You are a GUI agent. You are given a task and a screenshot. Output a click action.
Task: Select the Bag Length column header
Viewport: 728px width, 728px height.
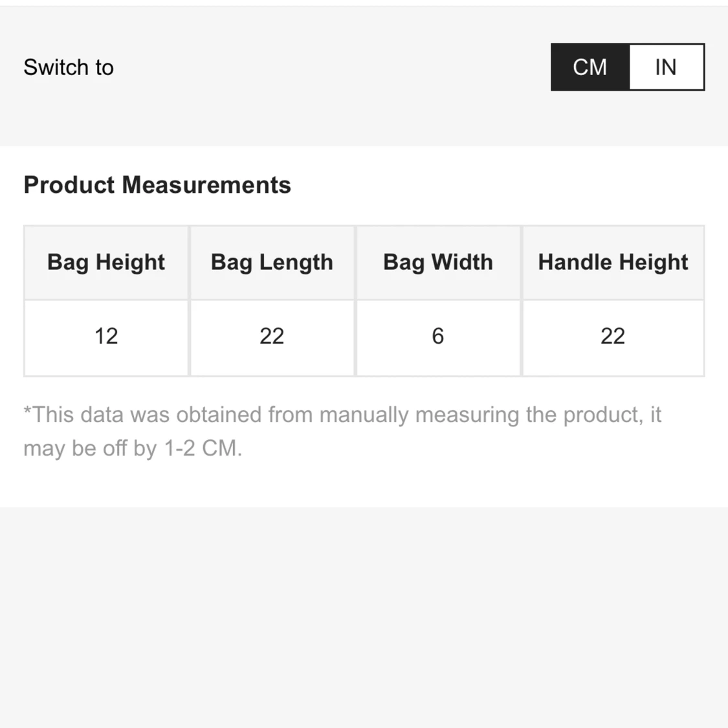[272, 262]
